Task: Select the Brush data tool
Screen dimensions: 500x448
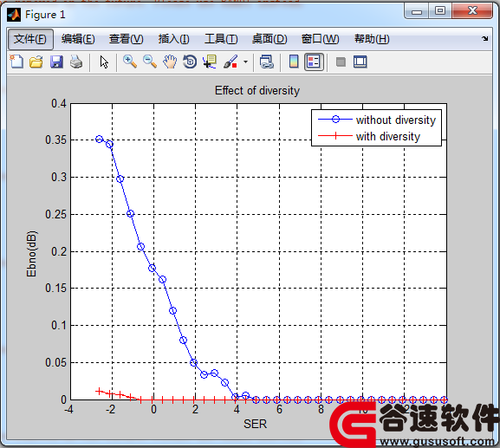Action: tap(231, 62)
